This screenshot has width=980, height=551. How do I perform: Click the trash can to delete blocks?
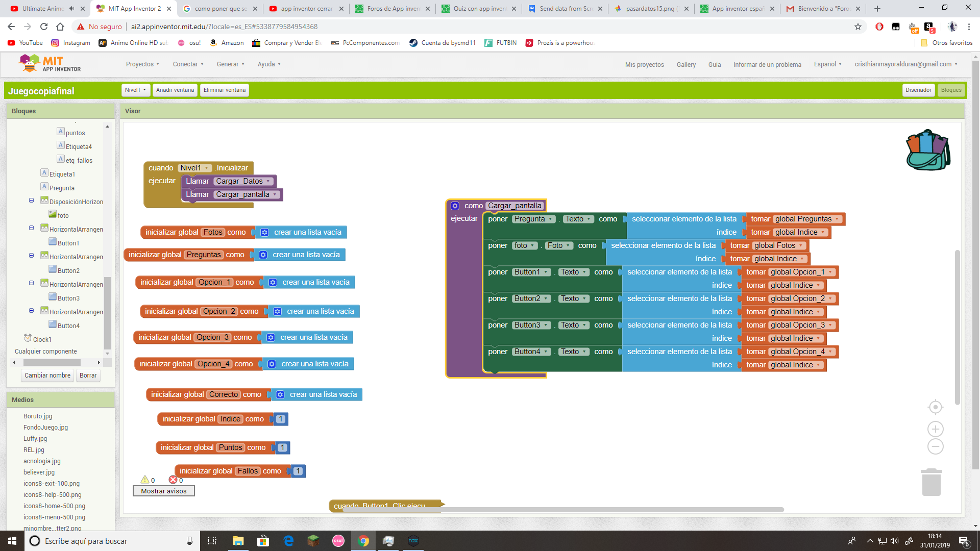932,481
